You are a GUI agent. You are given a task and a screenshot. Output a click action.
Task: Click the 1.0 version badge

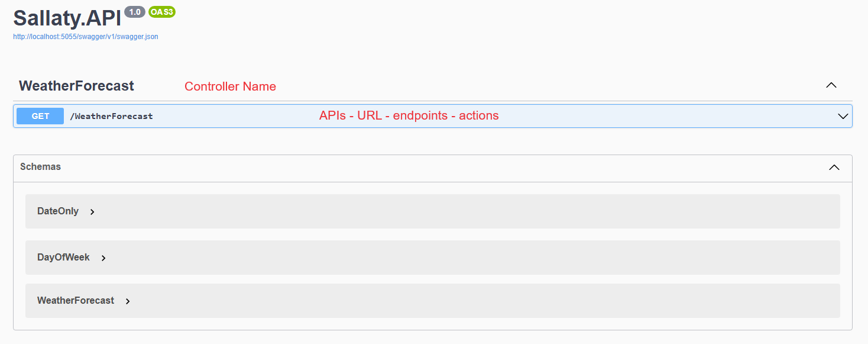click(x=135, y=12)
